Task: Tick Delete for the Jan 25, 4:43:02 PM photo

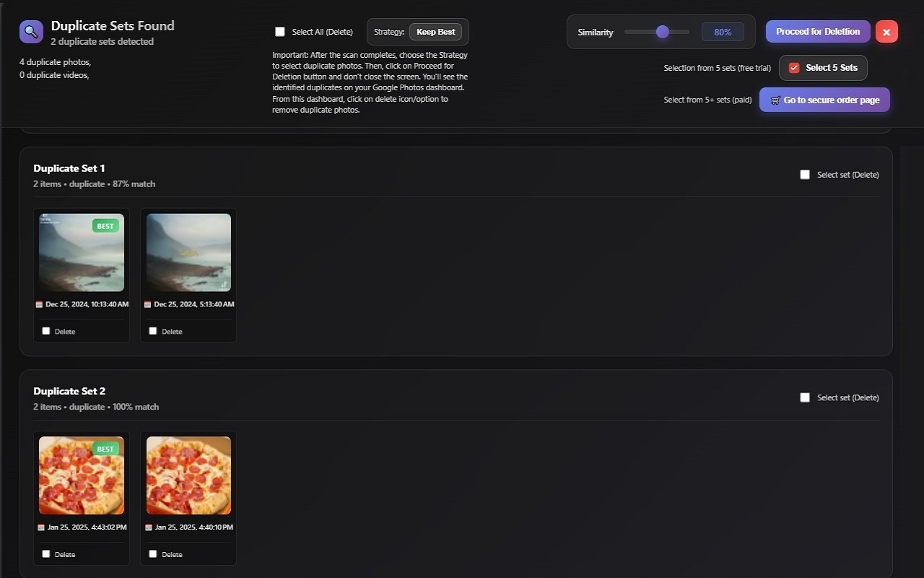Action: tap(46, 554)
